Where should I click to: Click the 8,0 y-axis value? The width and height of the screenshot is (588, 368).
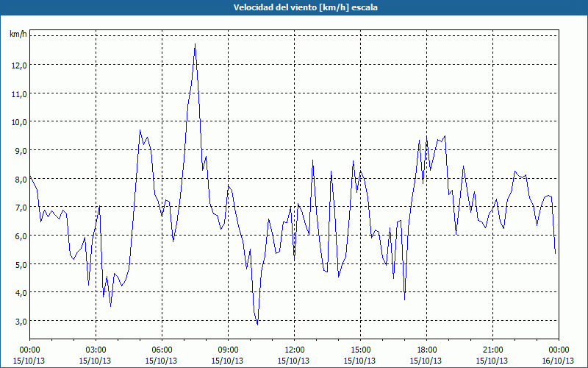21,179
